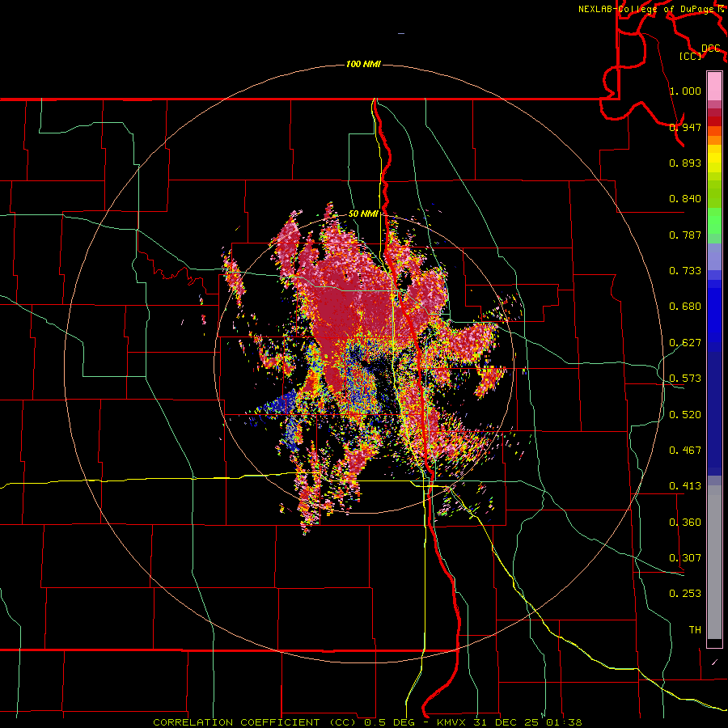
Task: Select the 0.360 scale value
Action: coord(685,523)
